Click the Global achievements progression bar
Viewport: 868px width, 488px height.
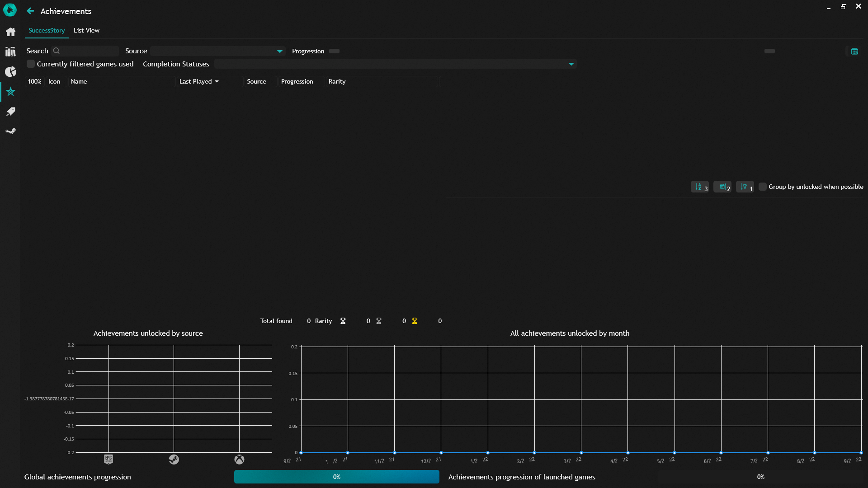coord(336,477)
